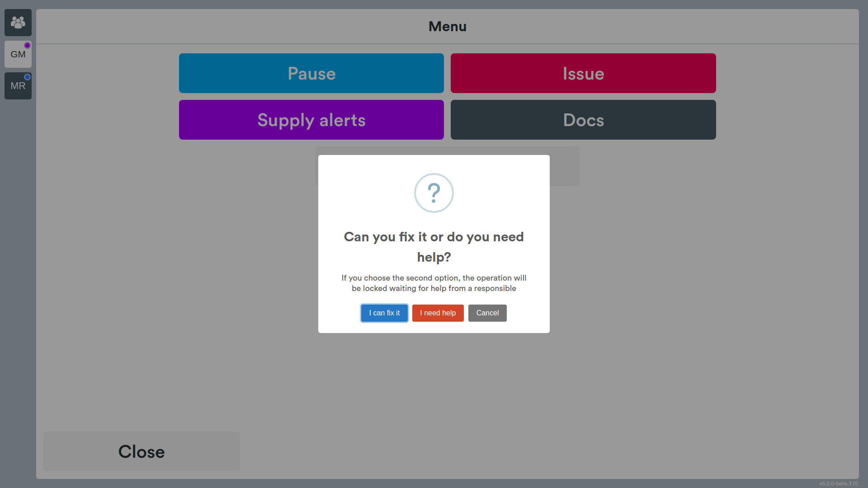Open the Docs tile
The image size is (868, 488).
point(583,120)
